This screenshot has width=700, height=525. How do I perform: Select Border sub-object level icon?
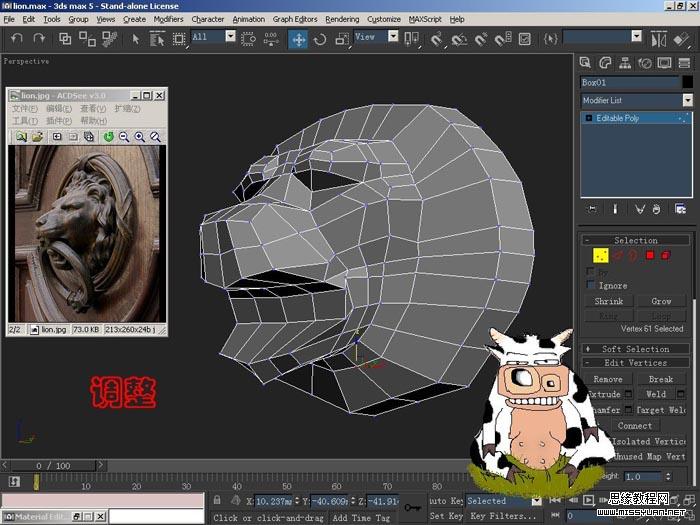pyautogui.click(x=633, y=255)
